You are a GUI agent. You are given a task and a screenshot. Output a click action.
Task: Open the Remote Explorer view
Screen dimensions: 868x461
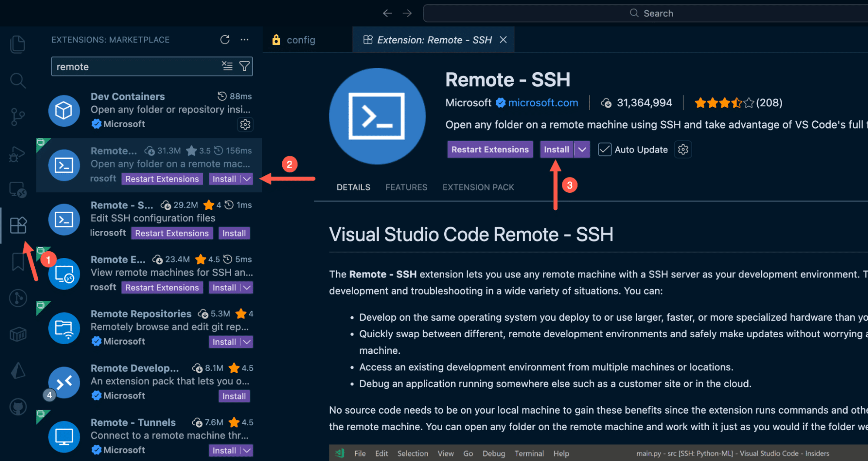coord(18,190)
